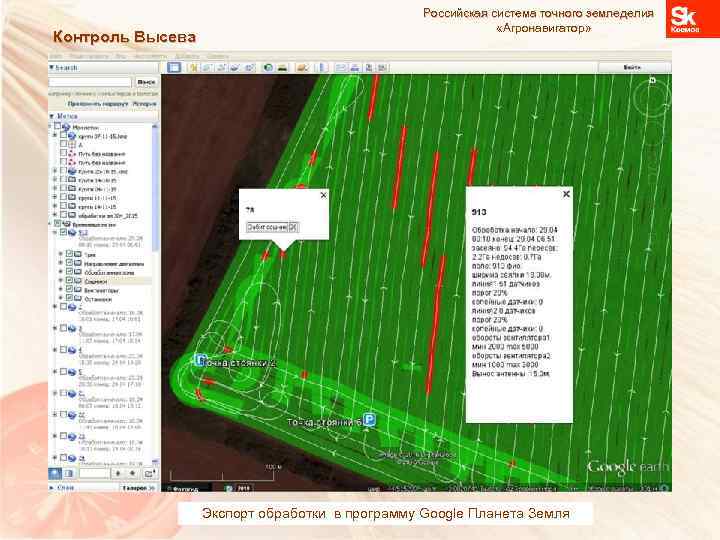
Task: Click the Галерея button at sidebar bottom
Action: [138, 487]
